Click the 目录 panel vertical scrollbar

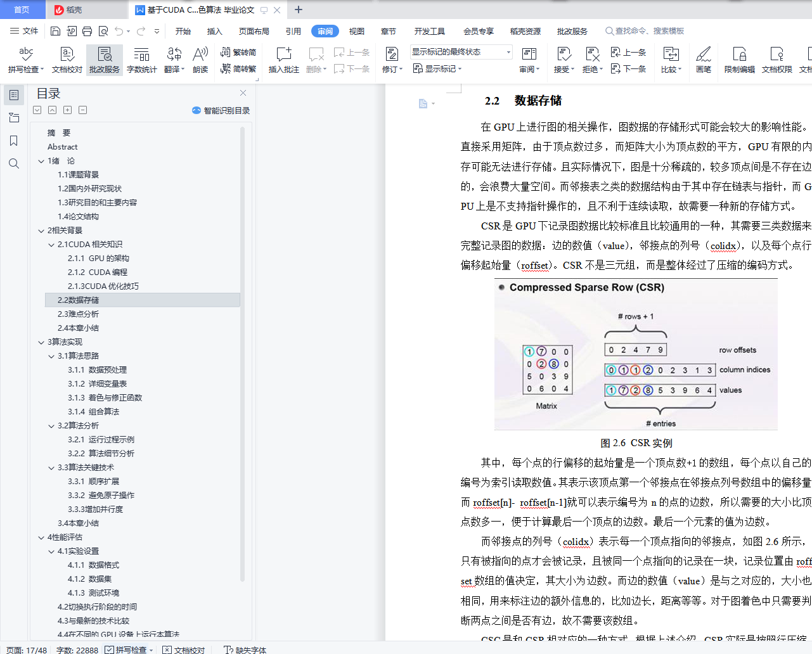tap(243, 354)
